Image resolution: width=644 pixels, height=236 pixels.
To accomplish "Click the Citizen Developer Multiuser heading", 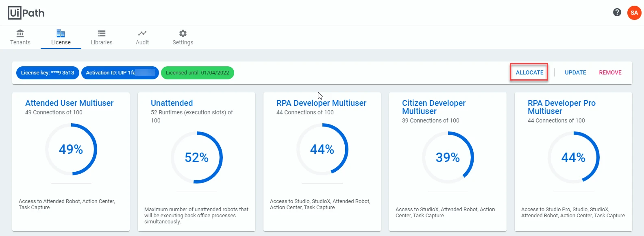I will [x=434, y=107].
